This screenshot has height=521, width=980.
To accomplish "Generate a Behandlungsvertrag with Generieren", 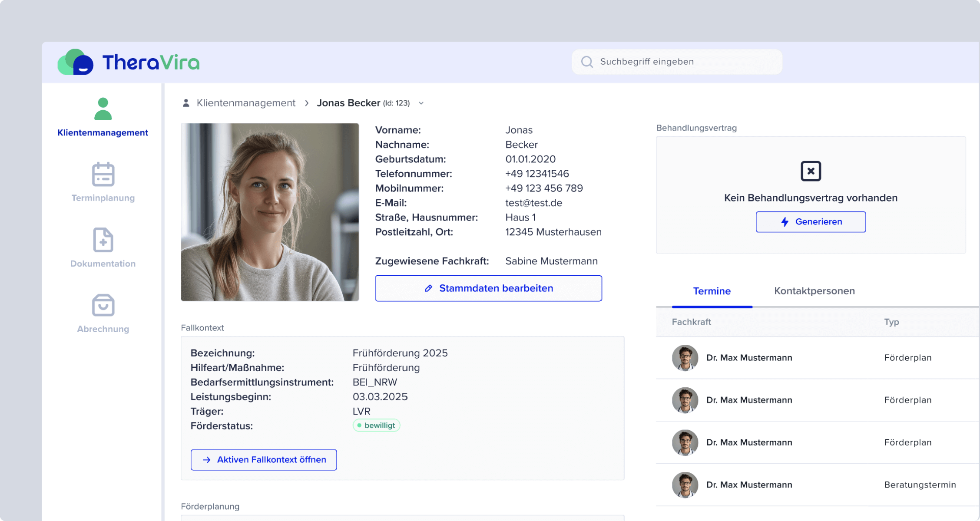I will [811, 221].
